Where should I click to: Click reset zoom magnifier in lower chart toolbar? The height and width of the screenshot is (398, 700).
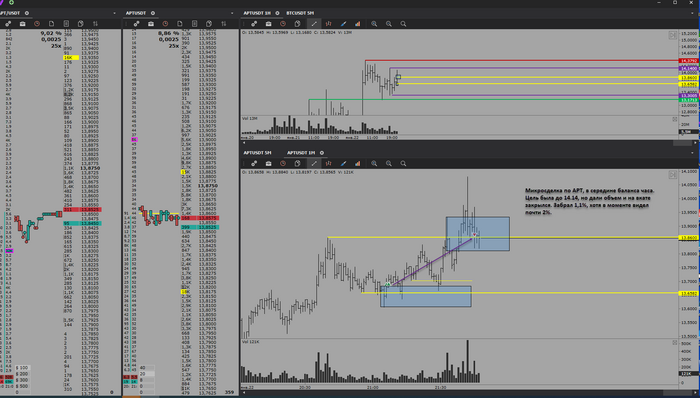coord(403,163)
